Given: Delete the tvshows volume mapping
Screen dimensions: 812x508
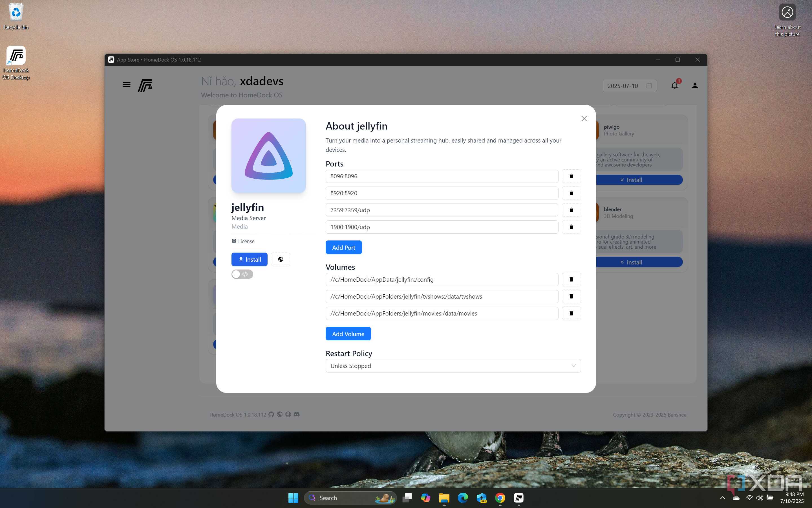Looking at the screenshot, I should pyautogui.click(x=571, y=296).
